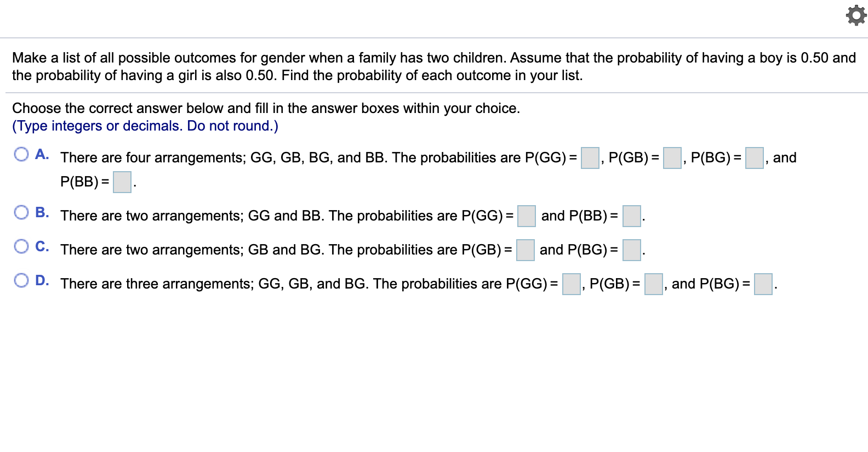The height and width of the screenshot is (452, 868).
Task: Click the P(GG) answer box in choice B
Action: pos(527,216)
